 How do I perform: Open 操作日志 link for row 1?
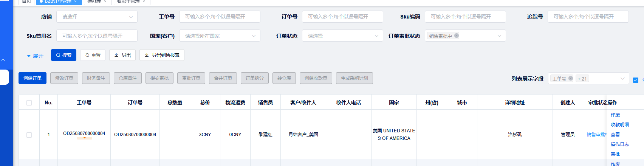point(620,144)
